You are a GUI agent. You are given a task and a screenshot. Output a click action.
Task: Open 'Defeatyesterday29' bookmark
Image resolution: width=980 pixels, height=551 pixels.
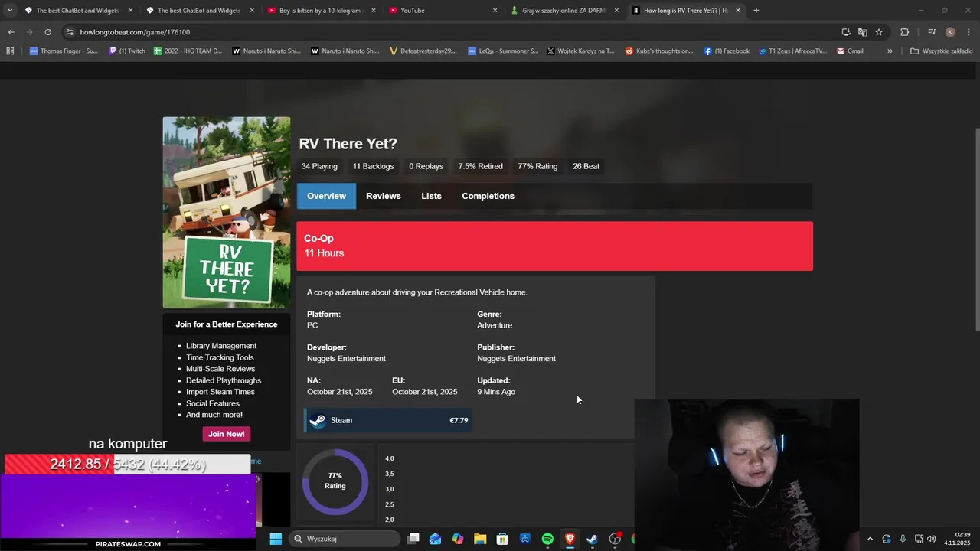(x=423, y=51)
